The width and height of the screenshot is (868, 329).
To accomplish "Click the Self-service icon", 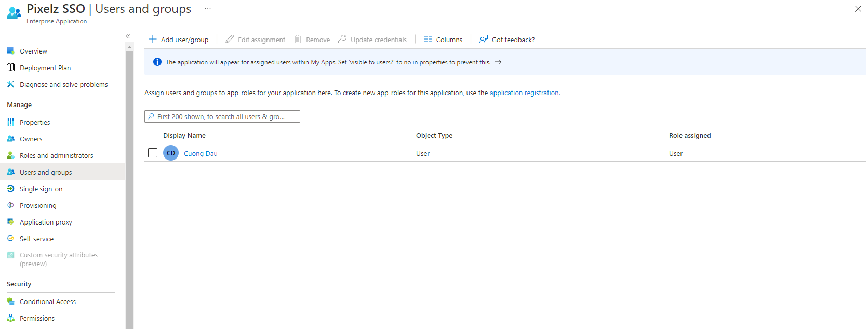I will pos(10,239).
